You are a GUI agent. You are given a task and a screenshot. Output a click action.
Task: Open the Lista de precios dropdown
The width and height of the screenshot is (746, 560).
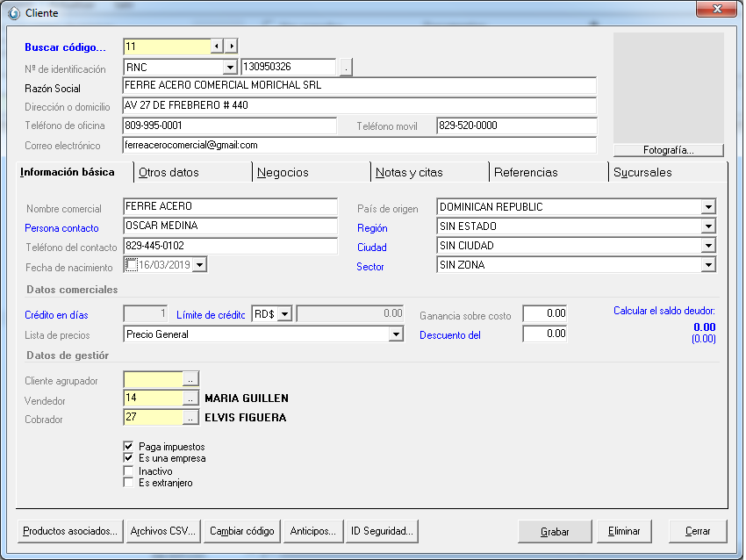[396, 334]
